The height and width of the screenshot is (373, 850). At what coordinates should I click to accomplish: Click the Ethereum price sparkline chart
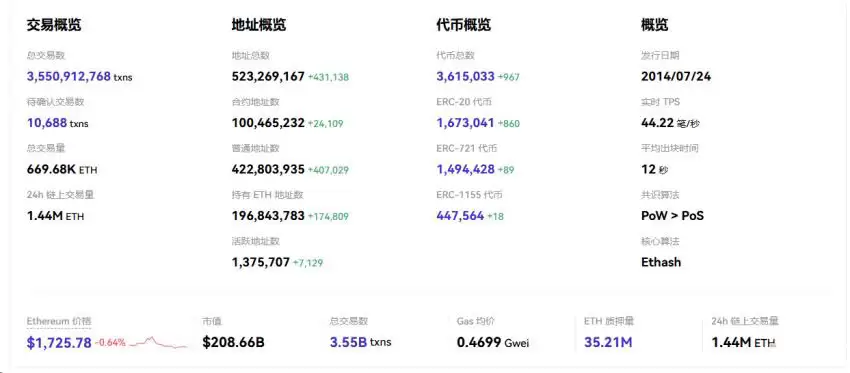[x=158, y=343]
